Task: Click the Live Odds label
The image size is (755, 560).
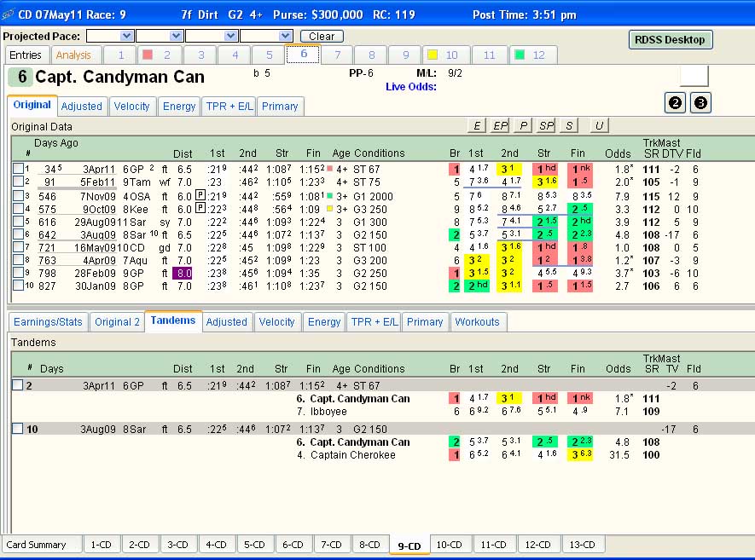Action: [x=411, y=87]
